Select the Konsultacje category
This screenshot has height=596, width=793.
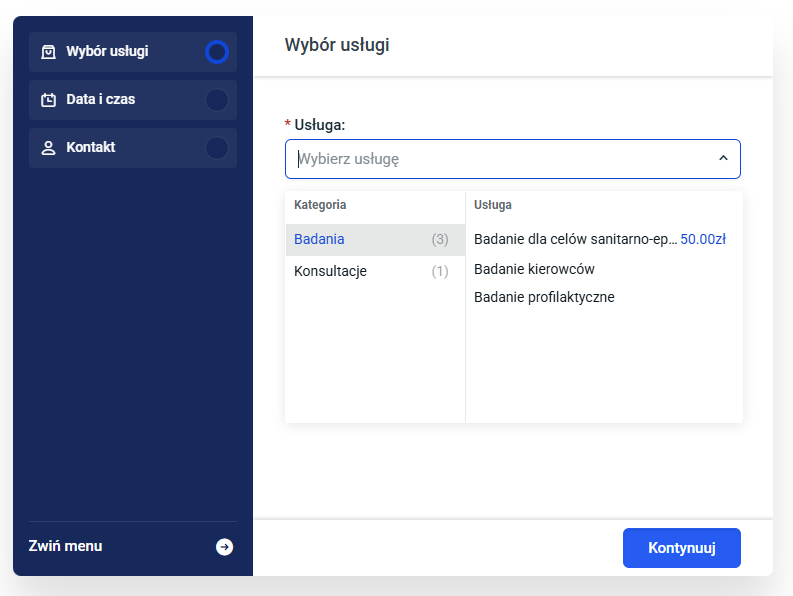330,271
